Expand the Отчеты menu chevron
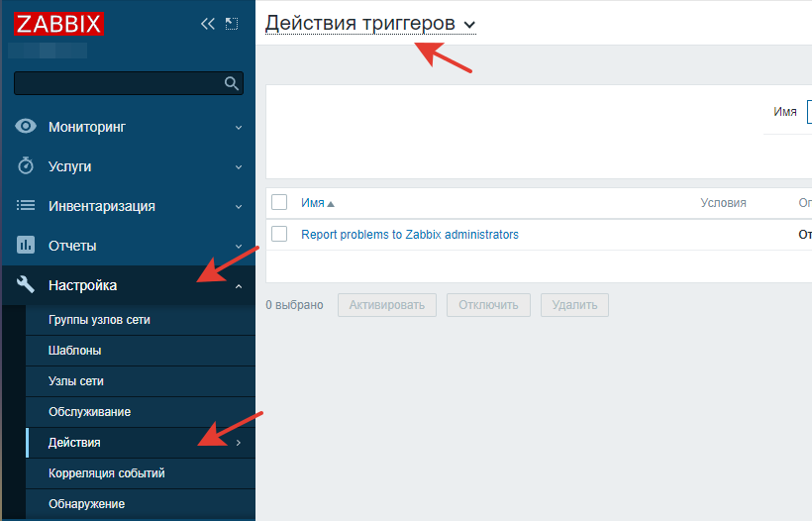This screenshot has height=521, width=812. coord(239,247)
